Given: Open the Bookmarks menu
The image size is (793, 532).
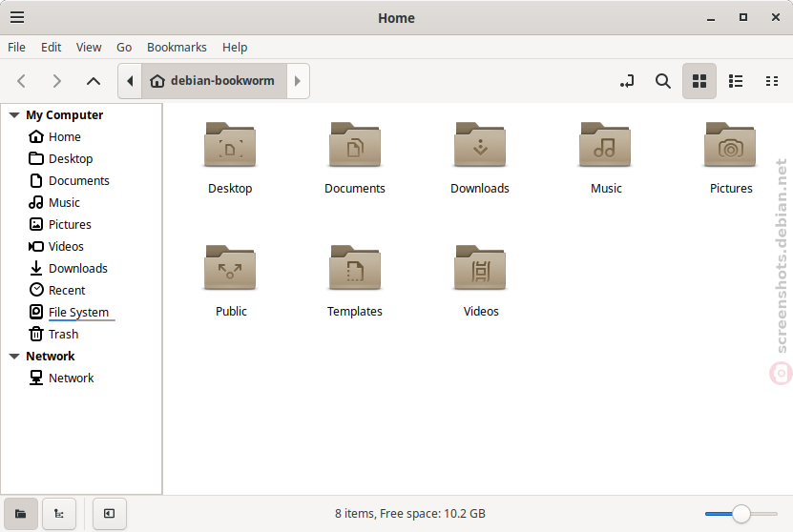Looking at the screenshot, I should [177, 47].
